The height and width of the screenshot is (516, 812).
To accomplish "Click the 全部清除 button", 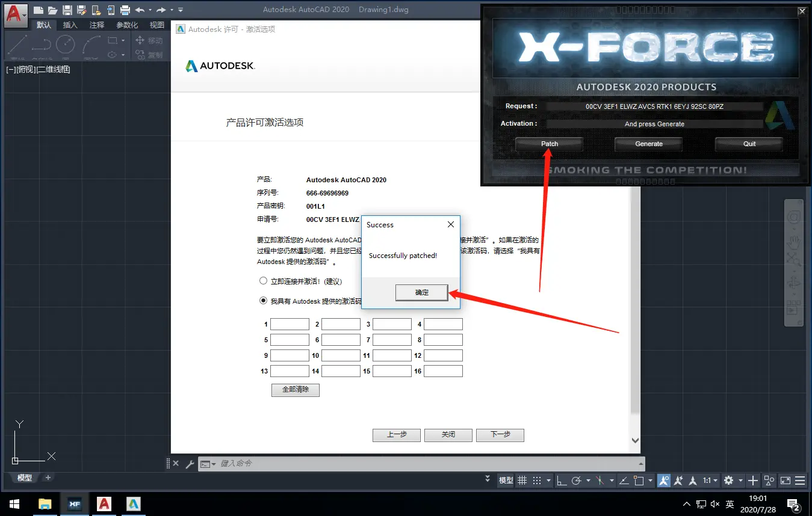I will (296, 390).
